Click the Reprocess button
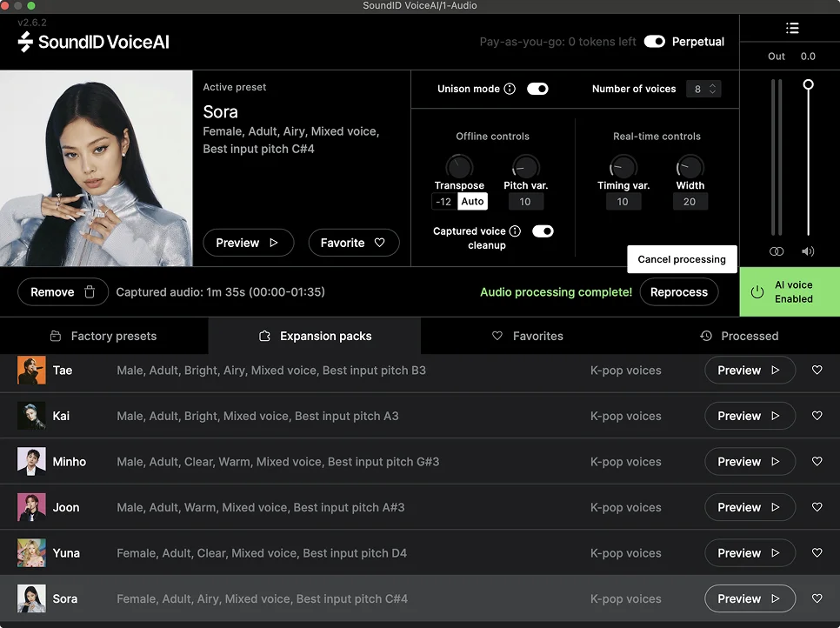 [x=679, y=292]
